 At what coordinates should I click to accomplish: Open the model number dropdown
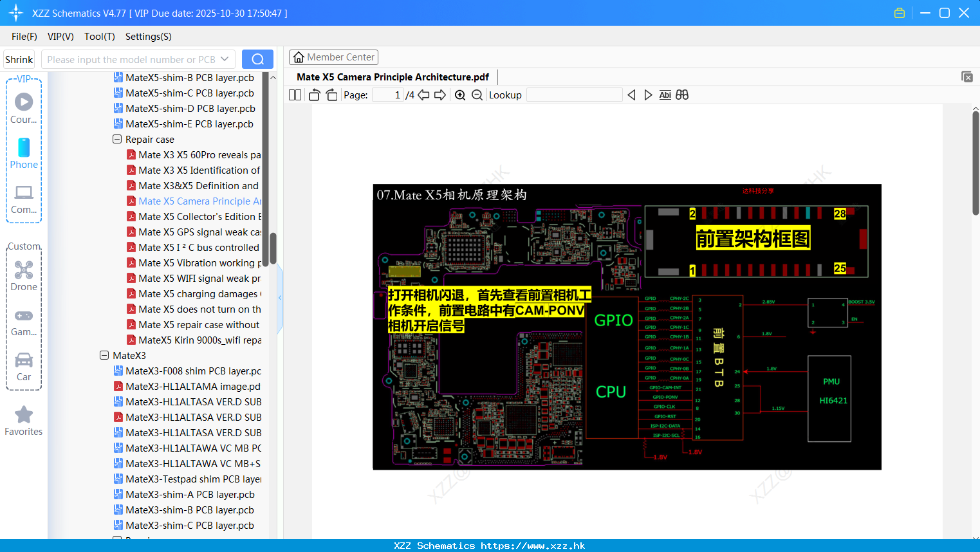point(225,59)
